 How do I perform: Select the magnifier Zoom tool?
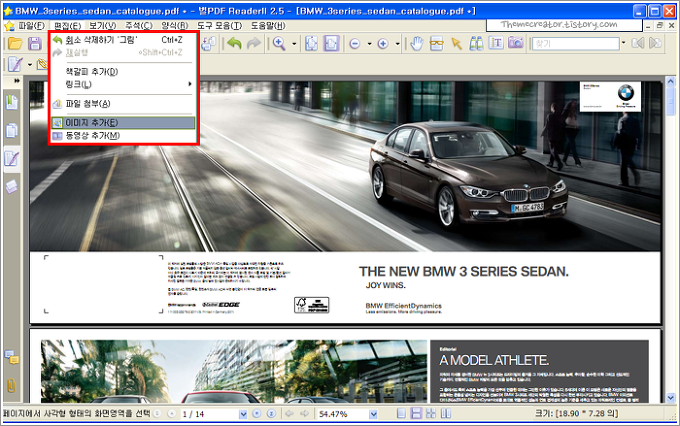click(279, 43)
